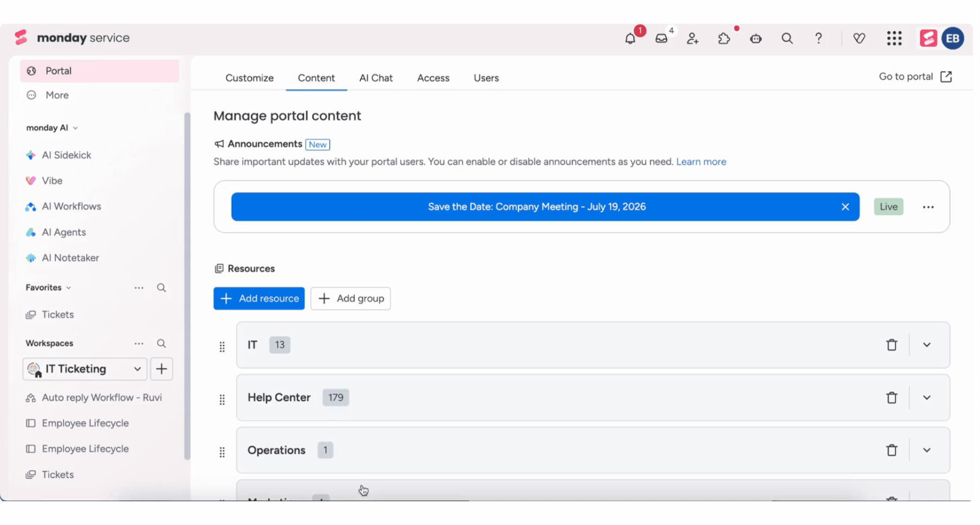This screenshot has width=980, height=525.
Task: Open the Users tab
Action: pyautogui.click(x=486, y=78)
